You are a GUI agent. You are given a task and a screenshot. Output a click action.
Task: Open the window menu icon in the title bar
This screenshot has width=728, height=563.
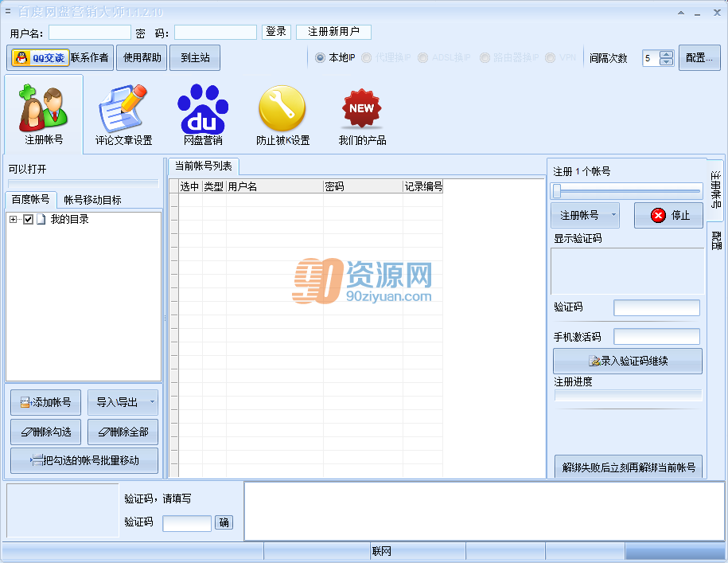coord(7,11)
